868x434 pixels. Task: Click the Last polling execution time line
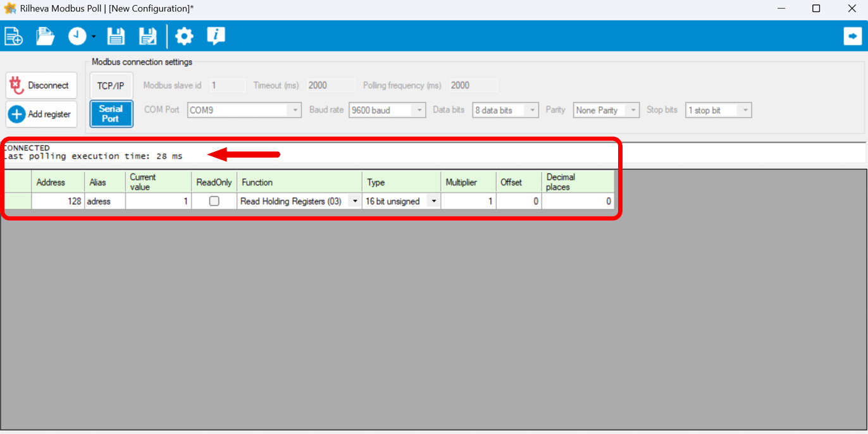coord(93,156)
